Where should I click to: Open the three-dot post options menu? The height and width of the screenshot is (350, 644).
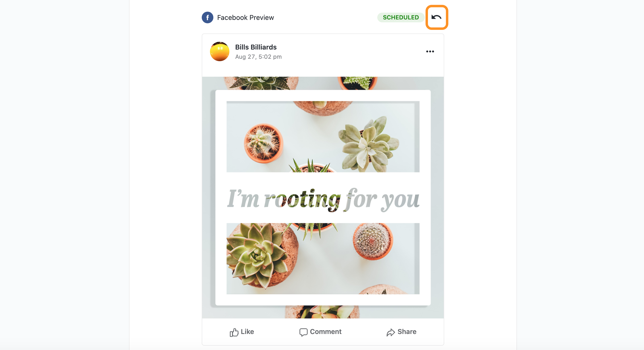[x=430, y=51]
